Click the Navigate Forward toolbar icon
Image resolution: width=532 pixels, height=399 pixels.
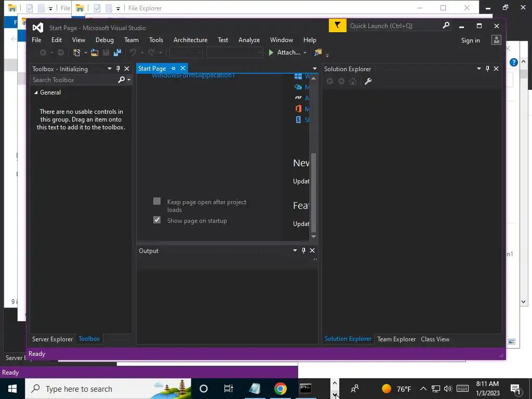(x=61, y=52)
